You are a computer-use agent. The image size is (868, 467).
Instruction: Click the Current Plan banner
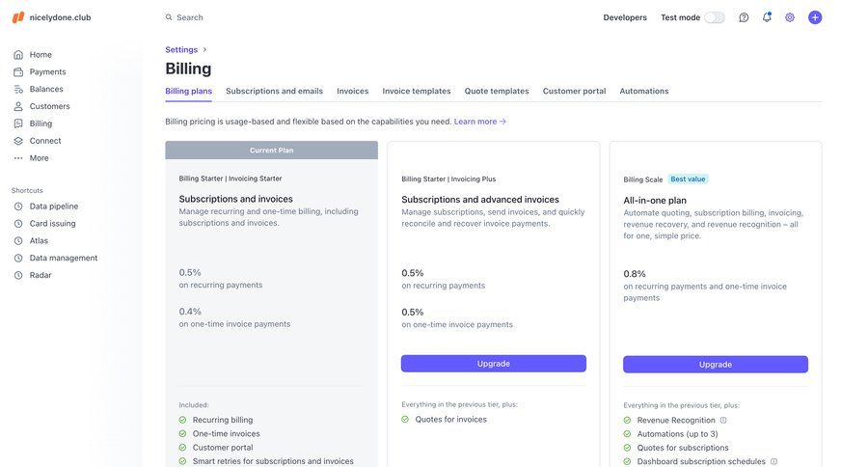click(271, 151)
